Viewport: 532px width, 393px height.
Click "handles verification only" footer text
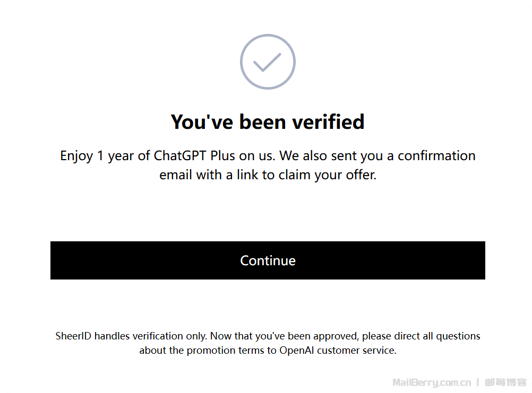[151, 336]
